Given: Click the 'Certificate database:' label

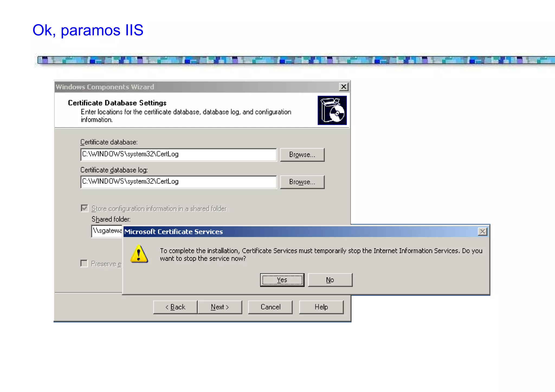Looking at the screenshot, I should point(109,142).
